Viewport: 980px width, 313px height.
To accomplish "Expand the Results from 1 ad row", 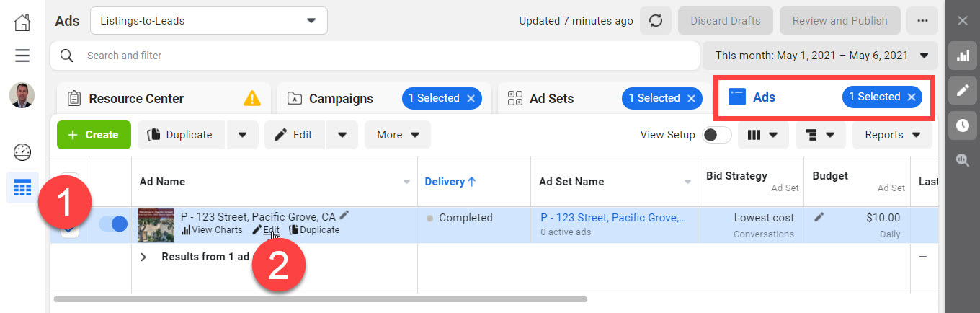I will pos(143,257).
